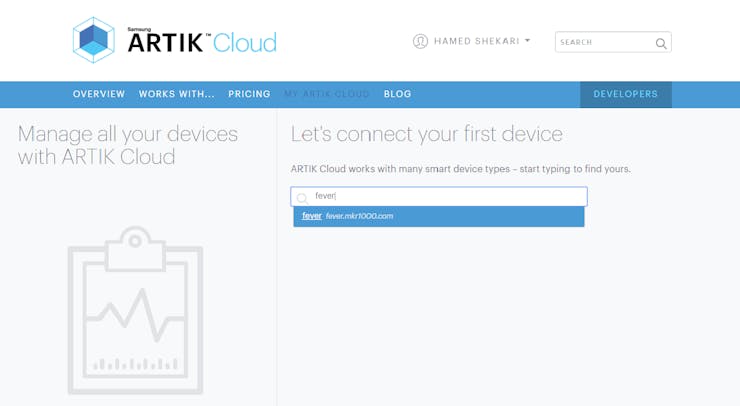Image resolution: width=740 pixels, height=406 pixels.
Task: Click the magnifier icon in device search field
Action: (x=302, y=198)
